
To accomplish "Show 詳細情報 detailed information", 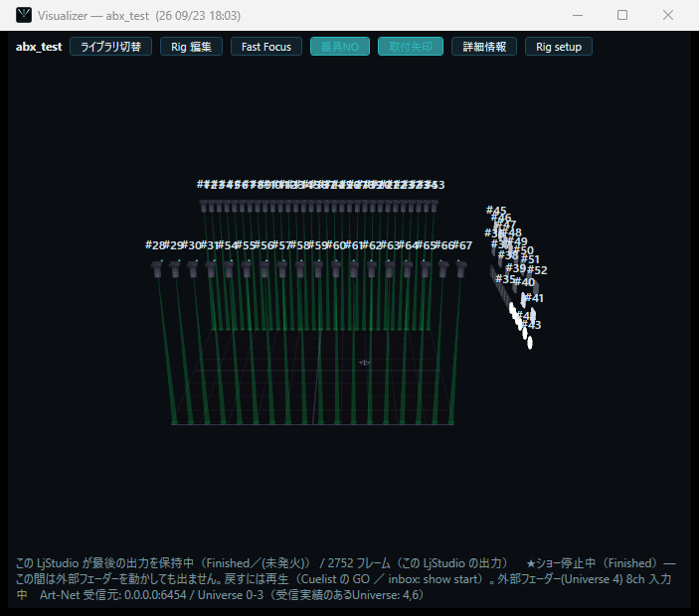I will pyautogui.click(x=484, y=47).
